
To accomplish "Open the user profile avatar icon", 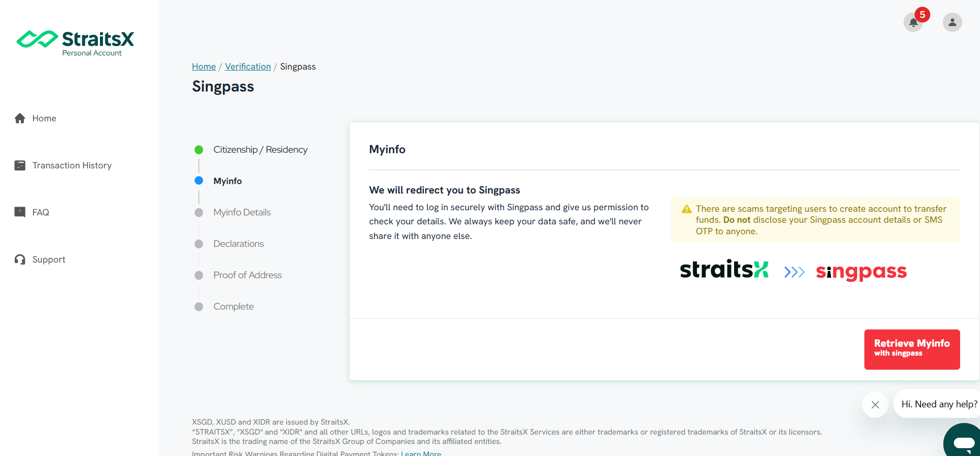I will pyautogui.click(x=952, y=22).
